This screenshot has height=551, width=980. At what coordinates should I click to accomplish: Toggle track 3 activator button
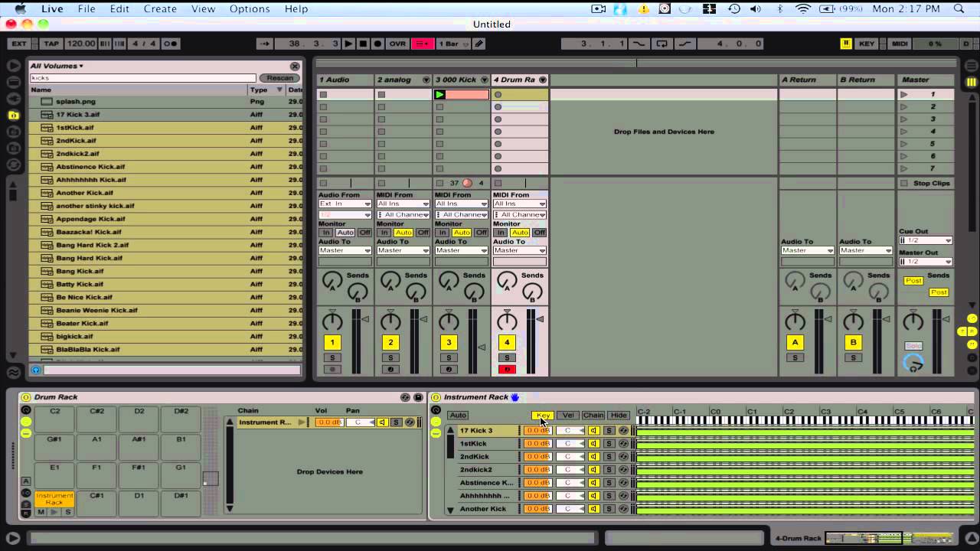[x=449, y=343]
